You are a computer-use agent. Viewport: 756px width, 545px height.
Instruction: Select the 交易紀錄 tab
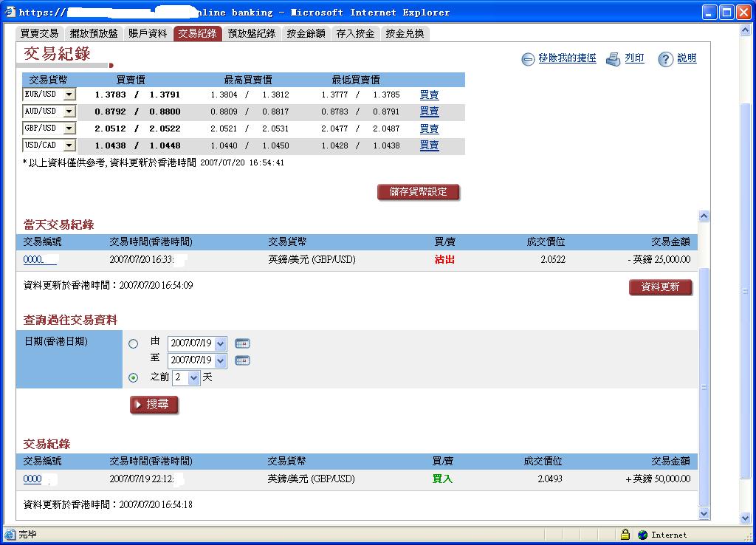(197, 33)
